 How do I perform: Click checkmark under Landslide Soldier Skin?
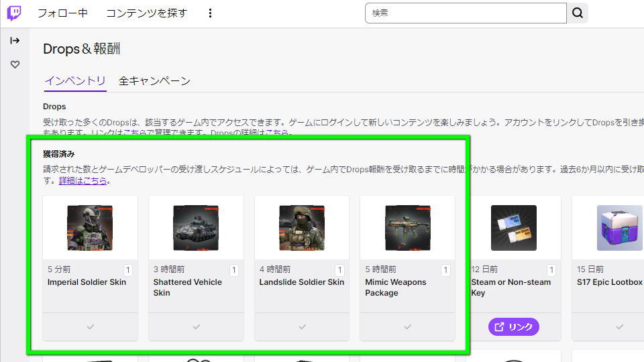pyautogui.click(x=303, y=326)
